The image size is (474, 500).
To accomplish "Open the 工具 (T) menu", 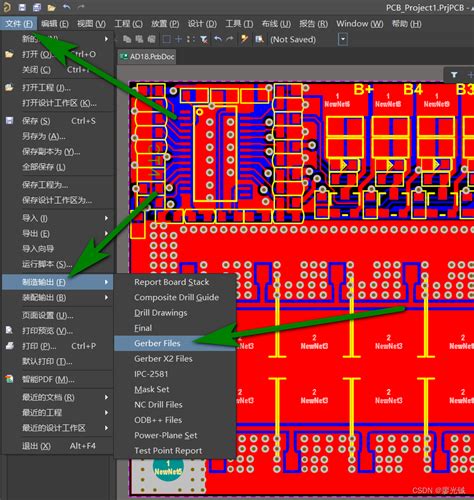I will tap(239, 24).
